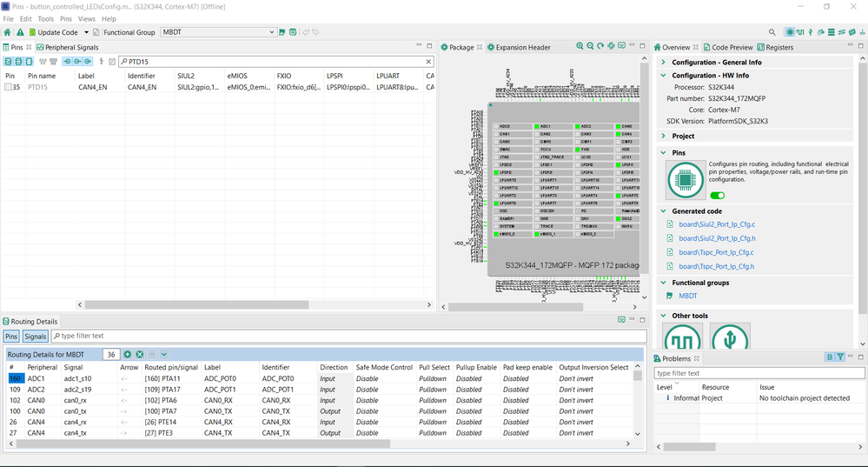Click the PTD15 pin search field

[x=275, y=62]
